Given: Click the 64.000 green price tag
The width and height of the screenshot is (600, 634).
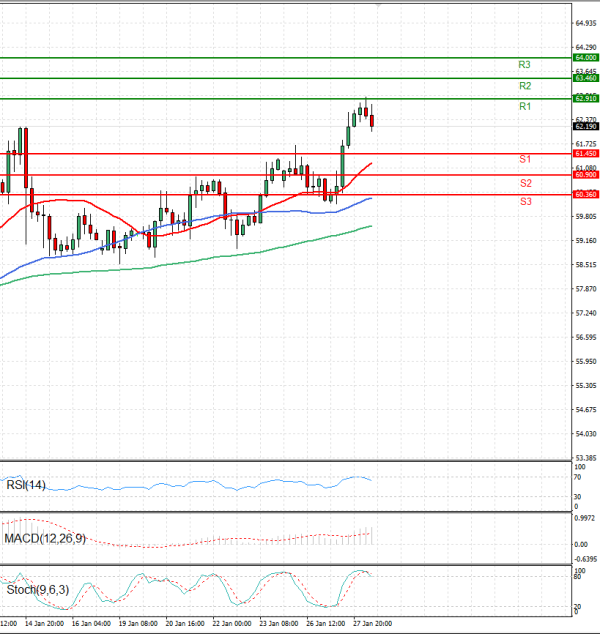Looking at the screenshot, I should tap(585, 58).
